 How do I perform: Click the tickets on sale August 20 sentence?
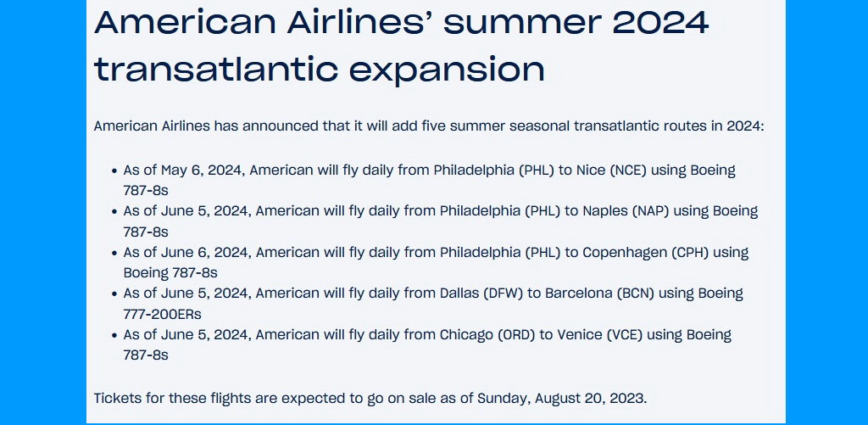(370, 398)
